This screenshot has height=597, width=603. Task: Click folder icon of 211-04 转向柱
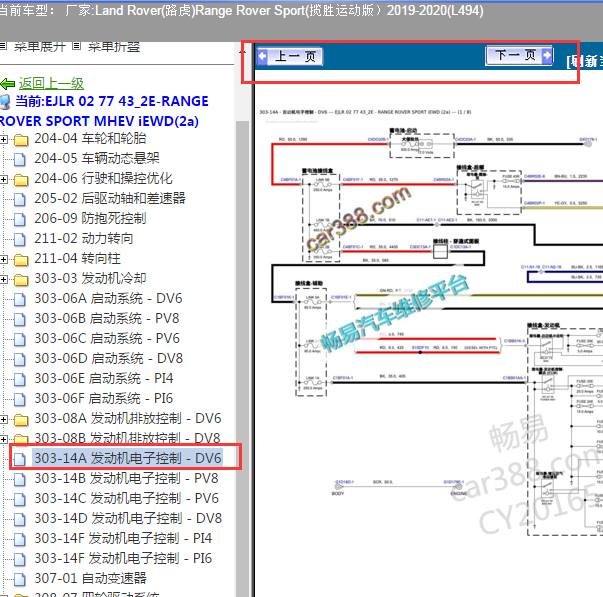pyautogui.click(x=21, y=260)
